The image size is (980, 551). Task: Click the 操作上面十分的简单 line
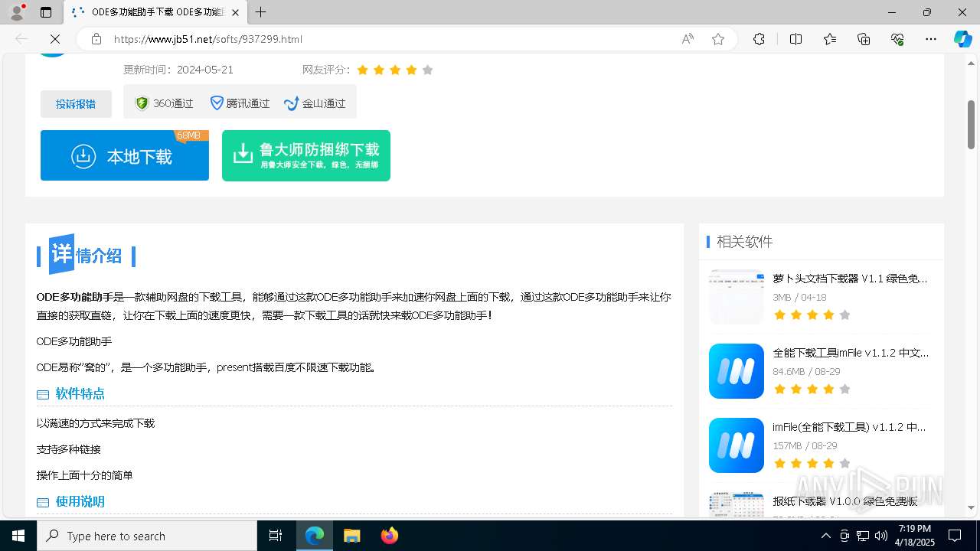click(85, 475)
